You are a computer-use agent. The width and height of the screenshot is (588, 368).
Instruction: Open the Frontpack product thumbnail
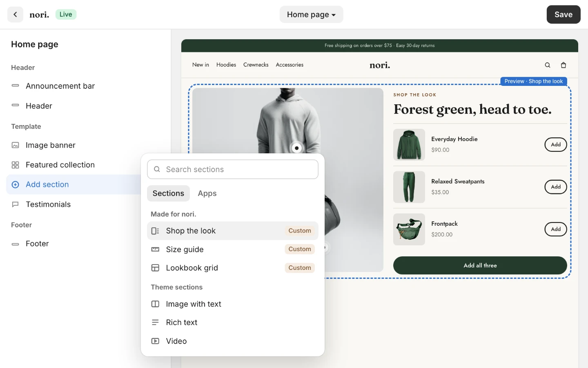[x=409, y=229]
